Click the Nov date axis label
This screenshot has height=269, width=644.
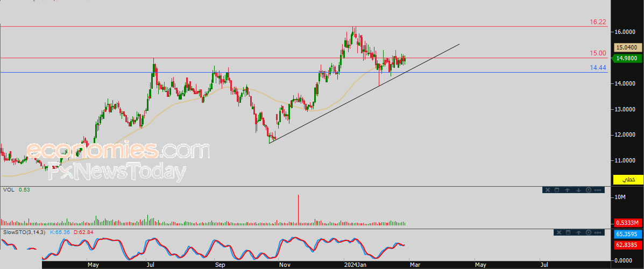pos(284,265)
